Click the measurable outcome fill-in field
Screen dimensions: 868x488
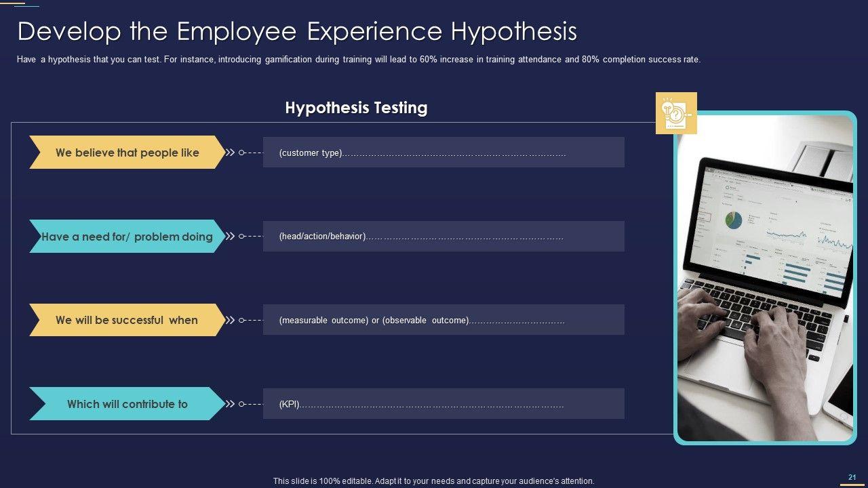pyautogui.click(x=443, y=320)
